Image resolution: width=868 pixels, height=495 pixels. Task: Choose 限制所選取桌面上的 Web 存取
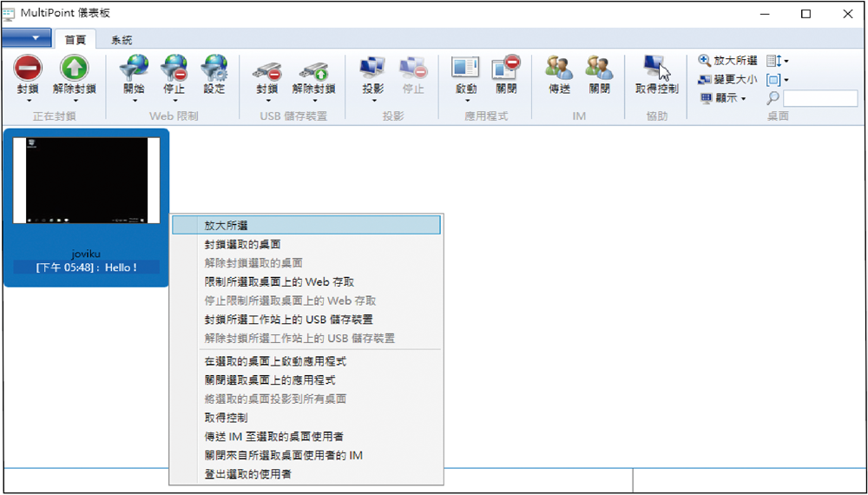306,282
